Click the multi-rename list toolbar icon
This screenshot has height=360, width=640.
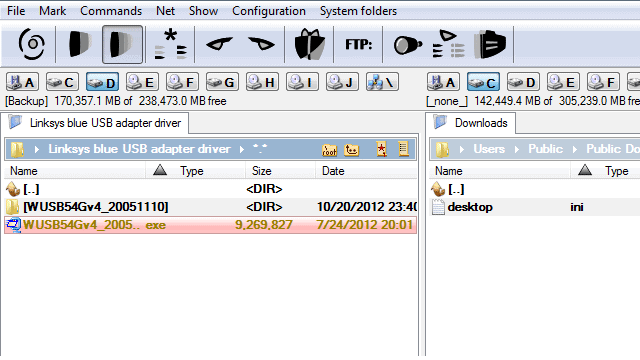pos(448,44)
